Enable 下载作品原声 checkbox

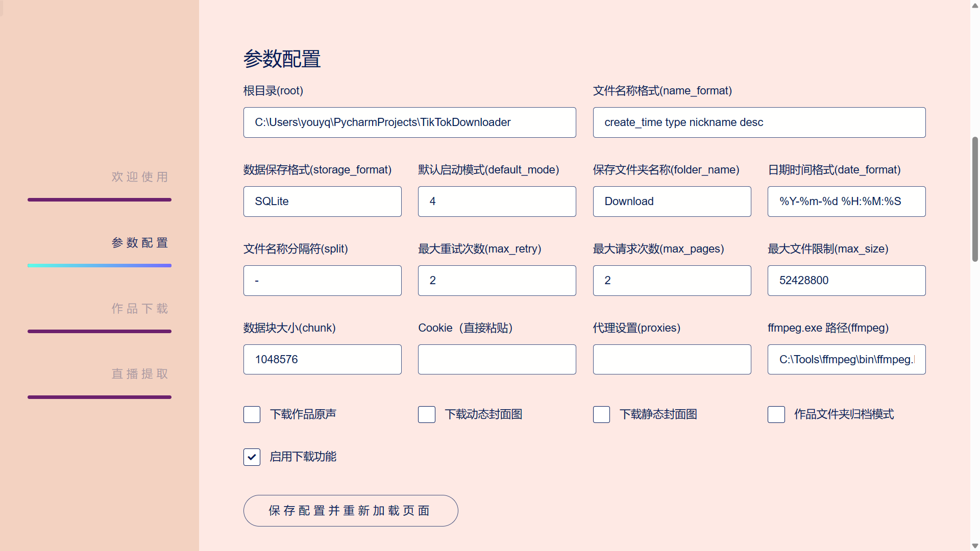(252, 414)
